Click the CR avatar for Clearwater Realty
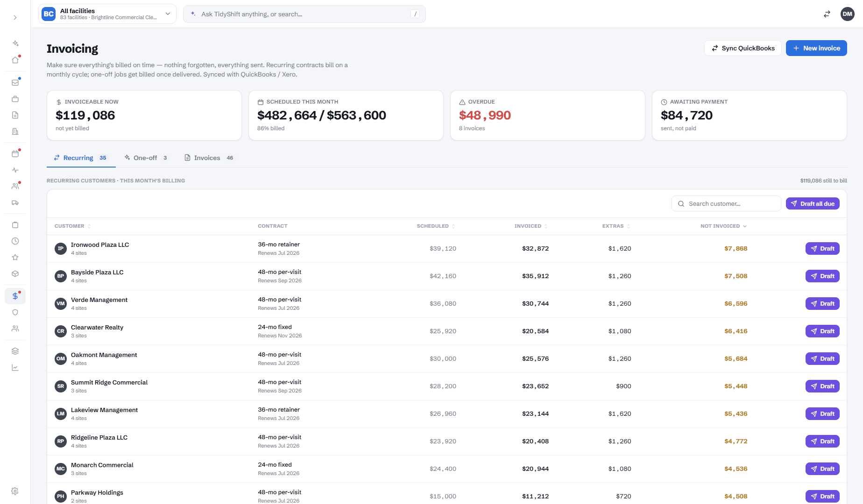The image size is (863, 504). 61,331
